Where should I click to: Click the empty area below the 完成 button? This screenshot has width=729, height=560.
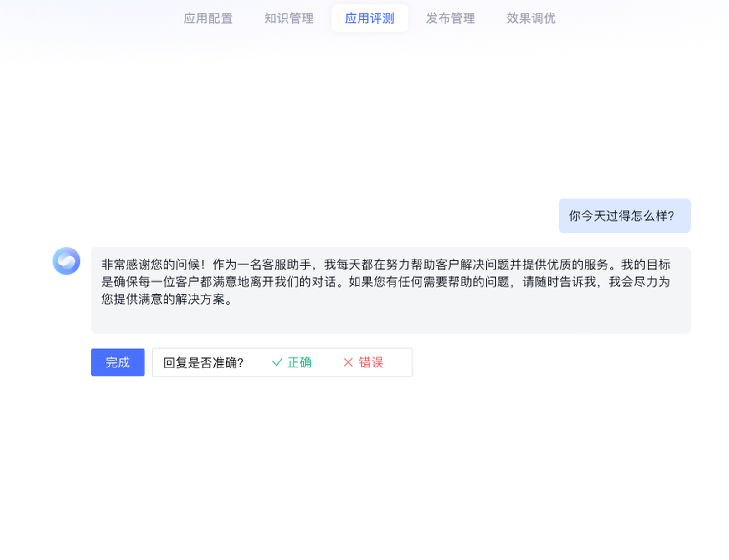[118, 433]
